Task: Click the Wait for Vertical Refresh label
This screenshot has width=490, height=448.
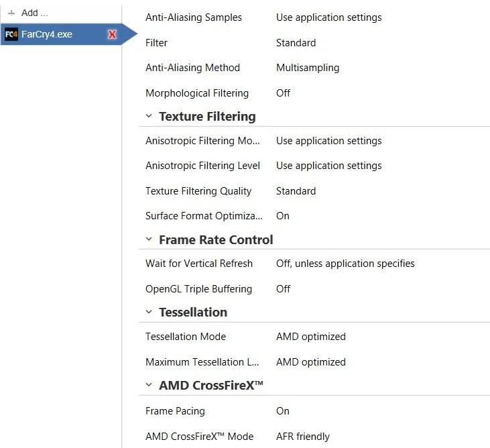Action: [199, 264]
